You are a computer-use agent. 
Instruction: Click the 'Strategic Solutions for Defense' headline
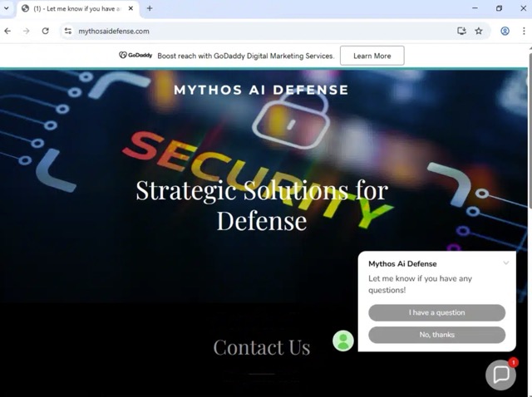pyautogui.click(x=262, y=206)
